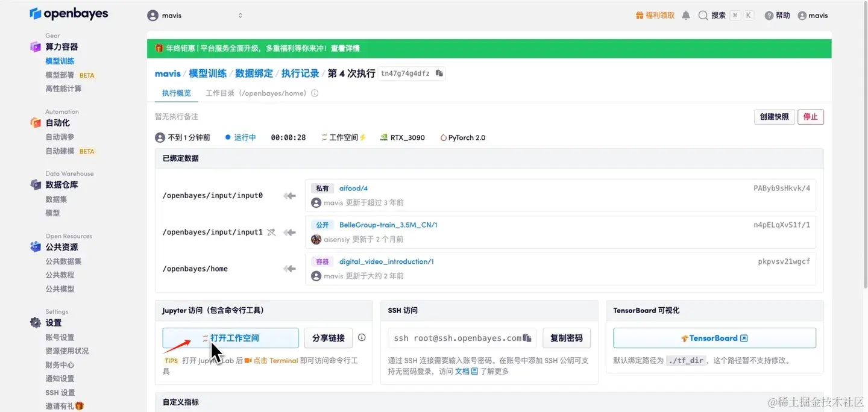Open 数据集 in the sidebar
This screenshot has height=412, width=868.
[56, 199]
